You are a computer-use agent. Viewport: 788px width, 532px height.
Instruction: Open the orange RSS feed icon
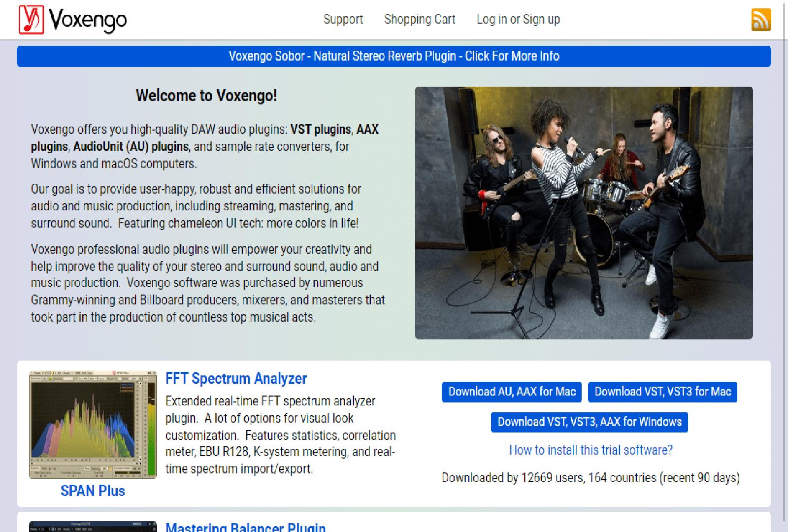tap(761, 20)
